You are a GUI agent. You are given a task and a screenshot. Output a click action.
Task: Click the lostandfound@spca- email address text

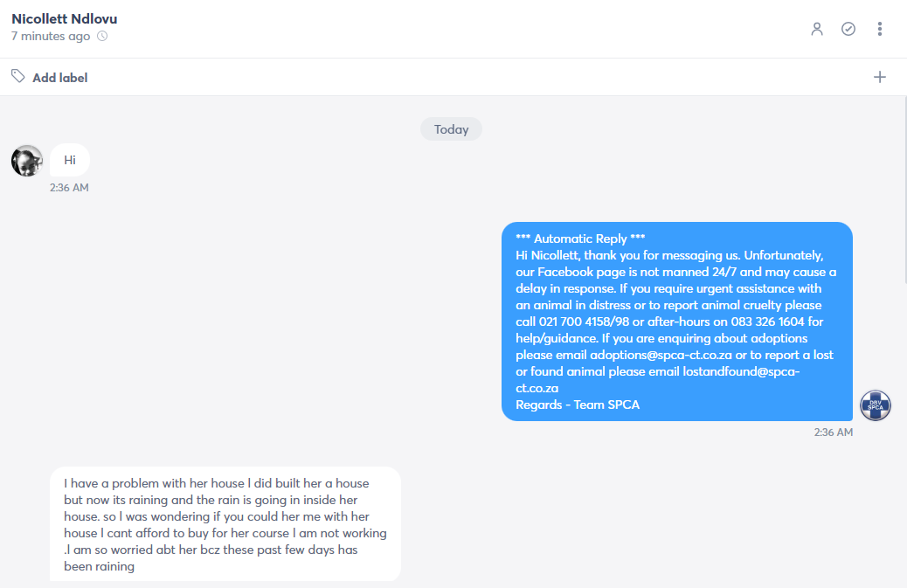pos(741,372)
